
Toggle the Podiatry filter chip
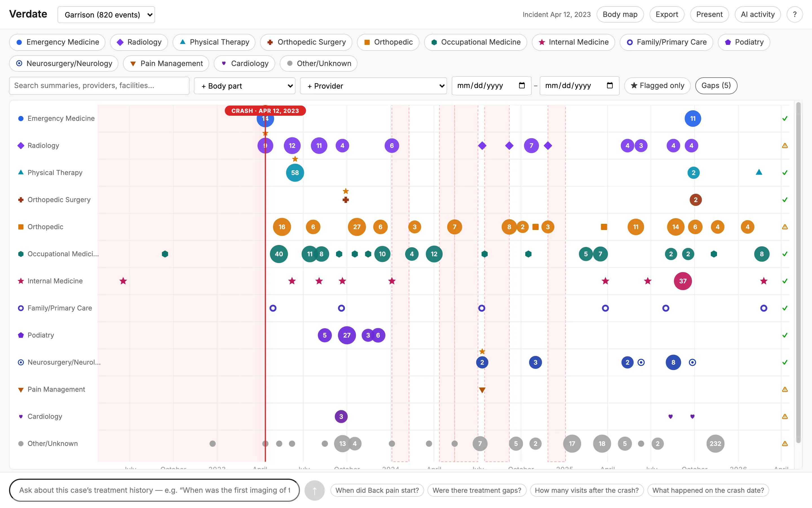744,42
